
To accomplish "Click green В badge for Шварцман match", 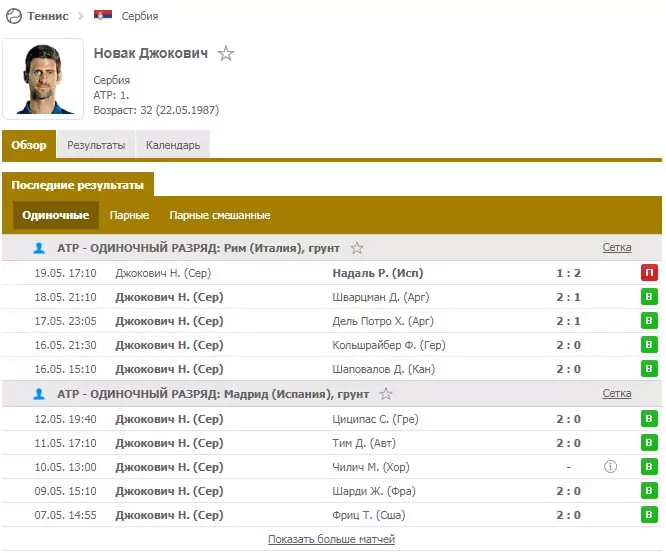I will pos(649,296).
